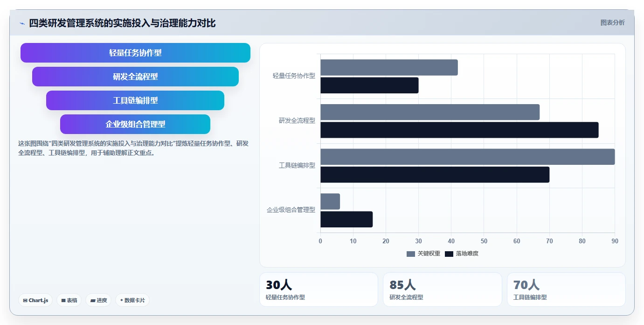Select the 轻量任务协作型 funnel bar
Viewport: 644px width, 325px height.
click(x=135, y=53)
